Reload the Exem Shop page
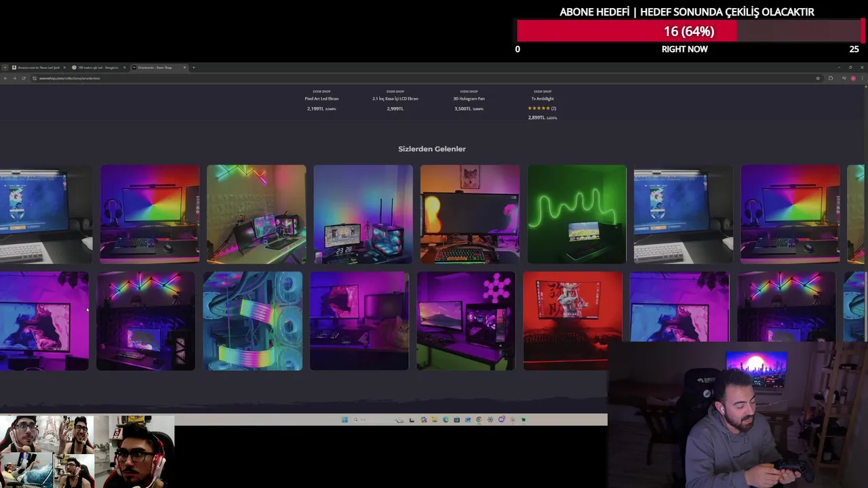This screenshot has height=488, width=868. pyautogui.click(x=24, y=78)
